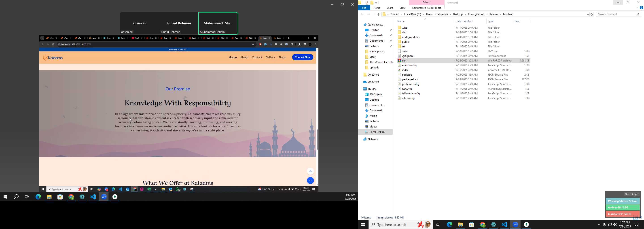Viewport: 644px width, 229px height.
Task: Open the downloads icon in shared Chrome toolbar
Action: pyautogui.click(x=299, y=44)
